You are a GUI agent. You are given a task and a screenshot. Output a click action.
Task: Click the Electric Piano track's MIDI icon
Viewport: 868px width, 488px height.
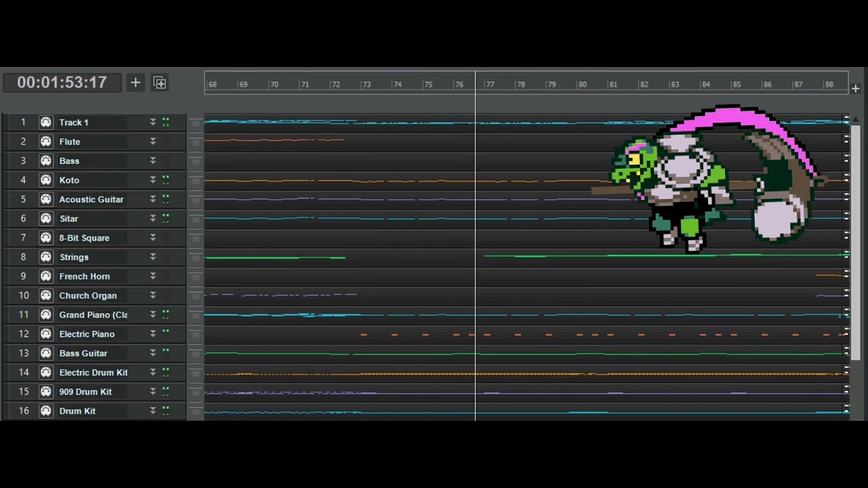point(45,334)
